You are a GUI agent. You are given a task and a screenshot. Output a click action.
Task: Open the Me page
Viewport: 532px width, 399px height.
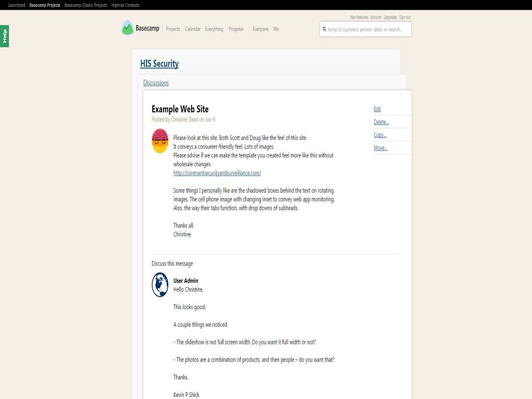click(x=276, y=29)
